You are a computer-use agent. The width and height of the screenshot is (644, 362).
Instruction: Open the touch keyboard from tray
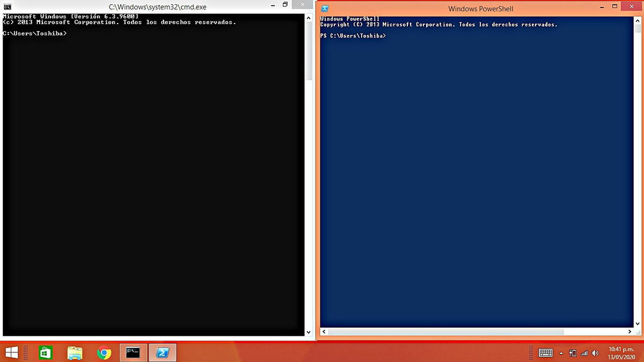(546, 353)
